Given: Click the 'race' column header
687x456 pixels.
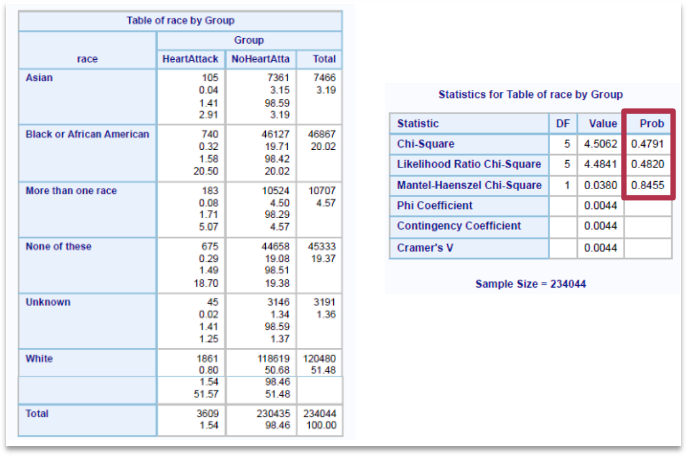Looking at the screenshot, I should 87,59.
